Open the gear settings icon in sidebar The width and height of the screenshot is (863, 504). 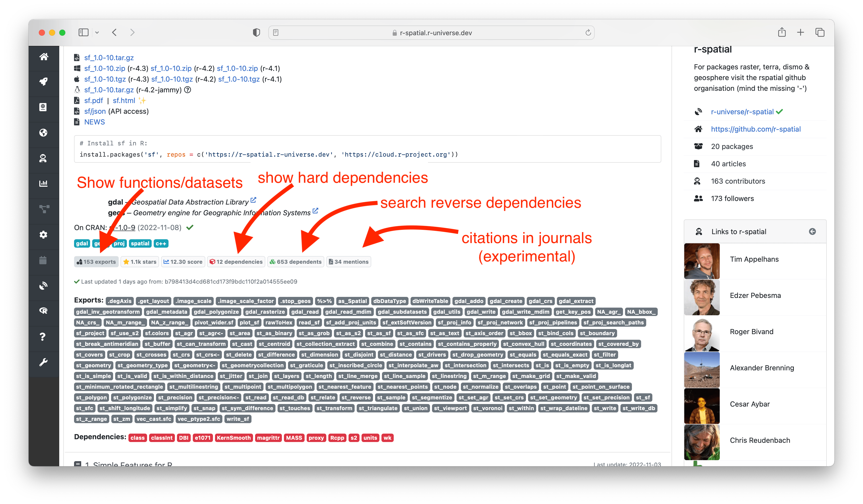43,235
